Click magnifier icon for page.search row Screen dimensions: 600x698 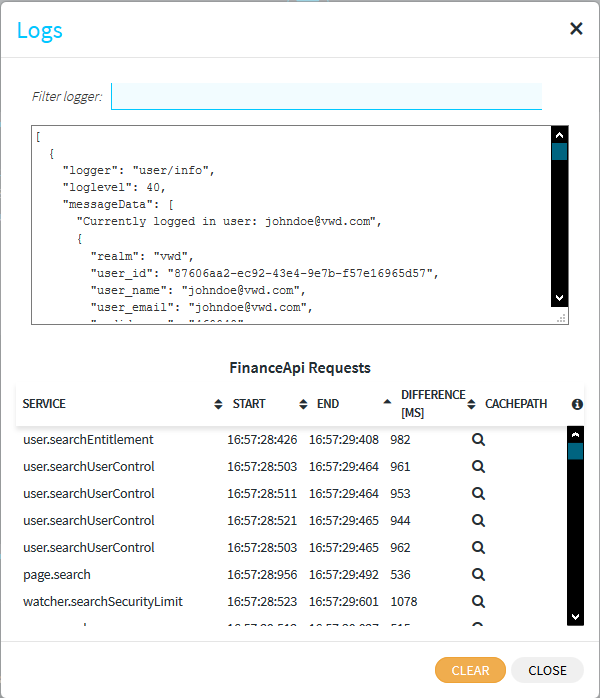pos(478,574)
